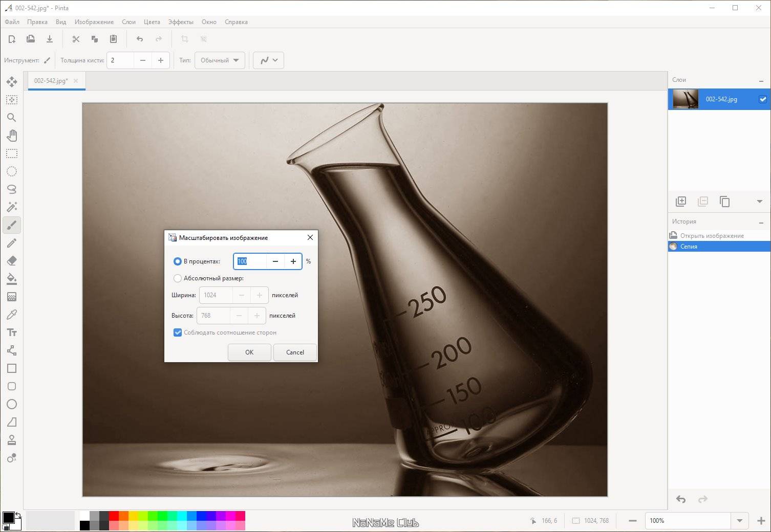Open the brush type dropdown Обычный
Viewport: 771px width, 532px height.
point(220,60)
